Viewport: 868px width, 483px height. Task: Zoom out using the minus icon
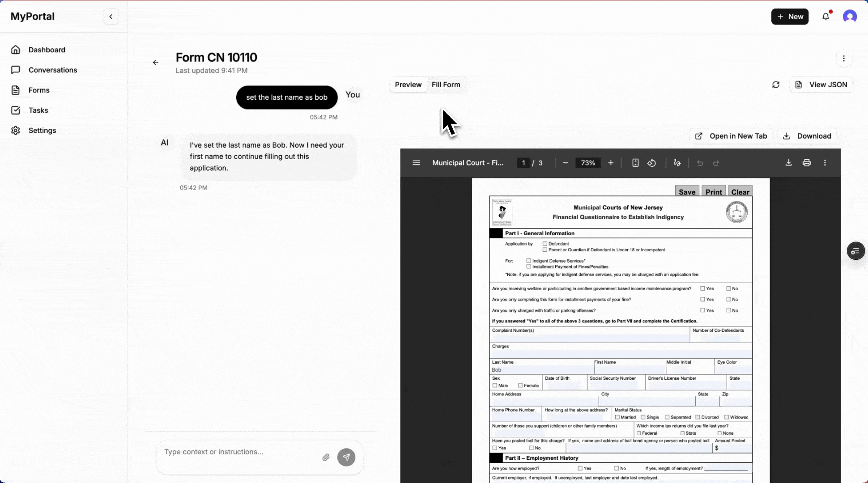coord(565,163)
